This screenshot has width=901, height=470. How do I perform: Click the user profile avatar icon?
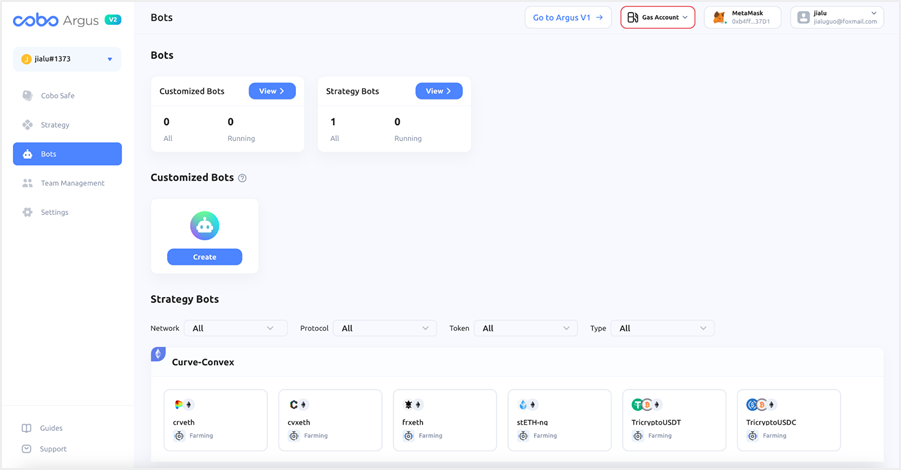(x=803, y=17)
